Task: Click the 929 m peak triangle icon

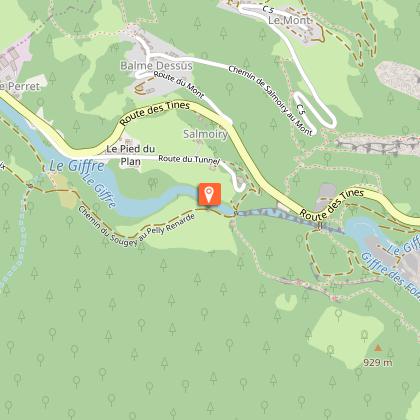Action: click(378, 348)
